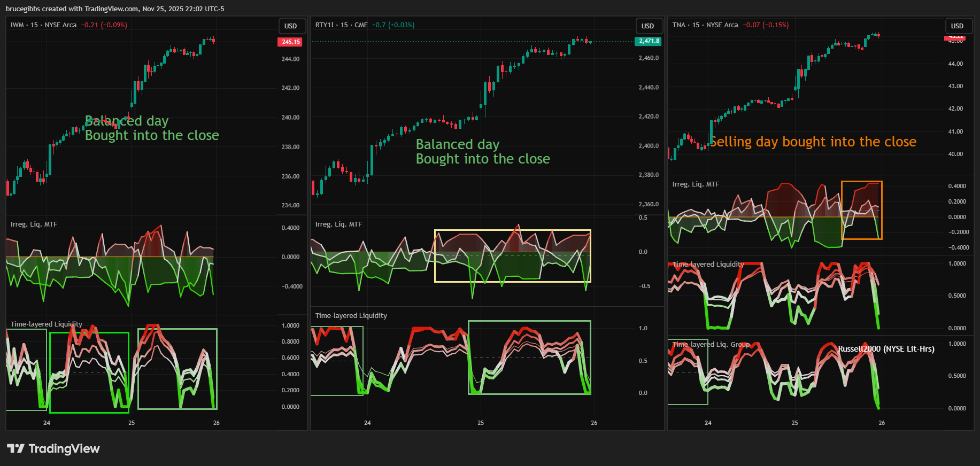Select IWM last price label 245.15

pyautogui.click(x=290, y=42)
